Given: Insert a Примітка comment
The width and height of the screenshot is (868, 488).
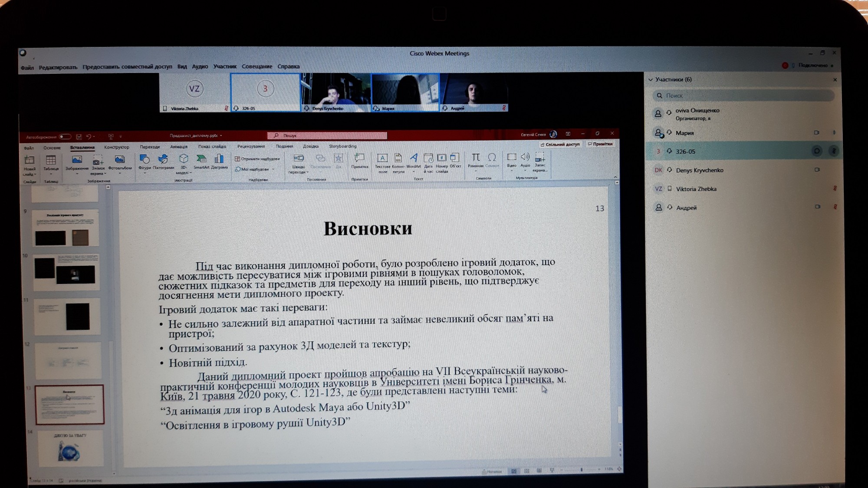Looking at the screenshot, I should [359, 161].
